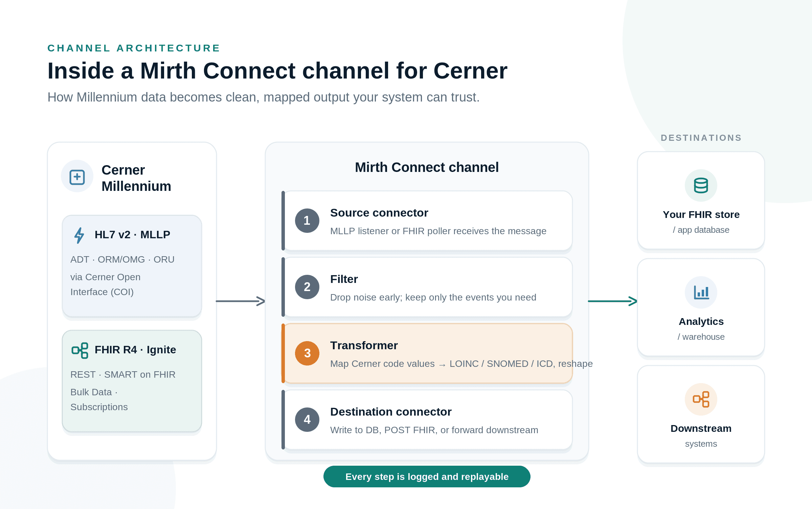Click 'Mirth Connect channel' panel title

427,167
